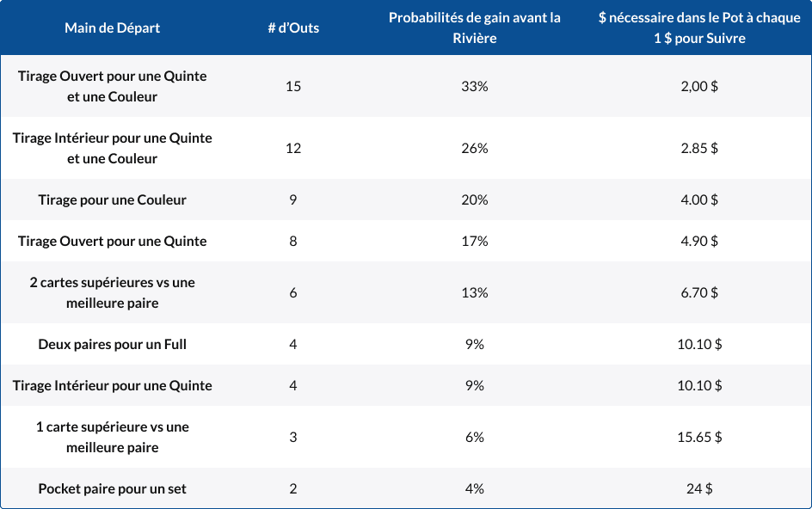Click the 12 outs value
Viewport: 812px width, 509px height.
tap(293, 148)
